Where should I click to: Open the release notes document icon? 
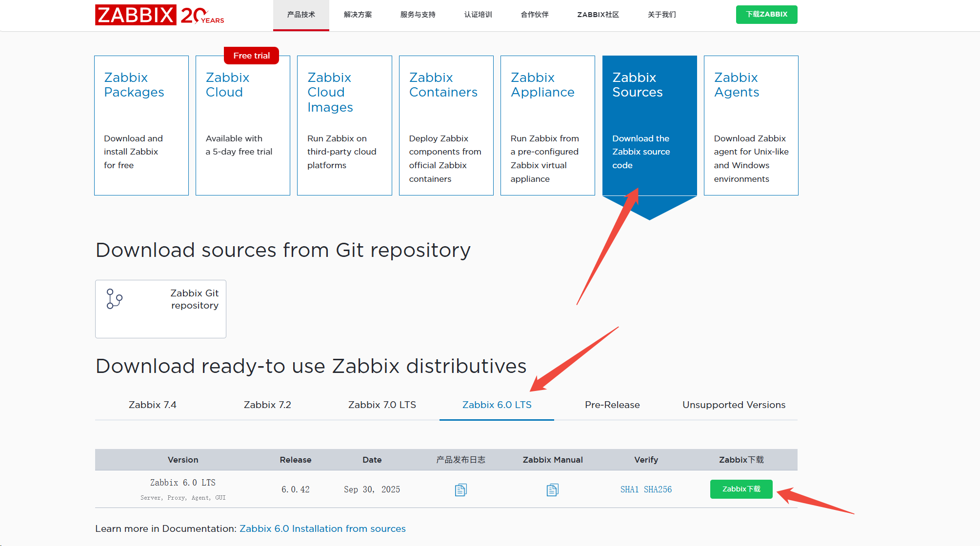point(460,489)
